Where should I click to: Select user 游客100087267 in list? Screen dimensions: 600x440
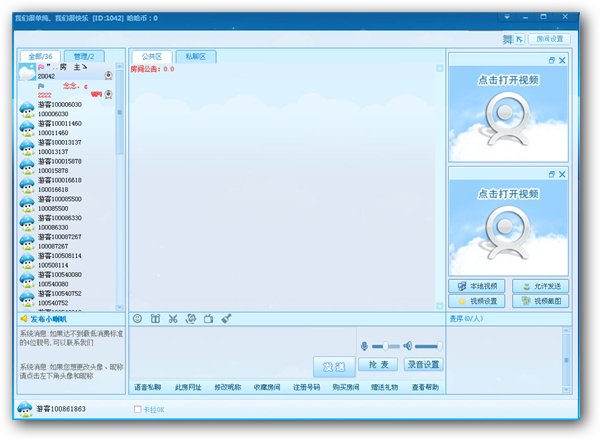(67, 241)
